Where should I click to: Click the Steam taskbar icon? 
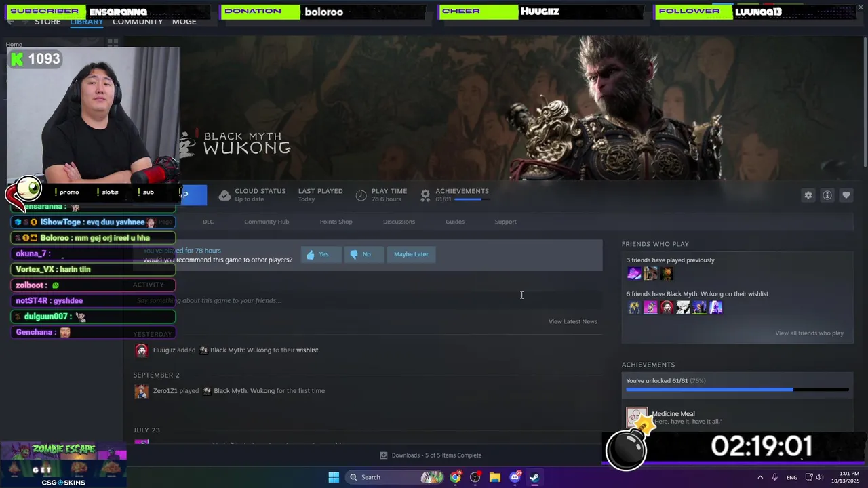pos(534,477)
